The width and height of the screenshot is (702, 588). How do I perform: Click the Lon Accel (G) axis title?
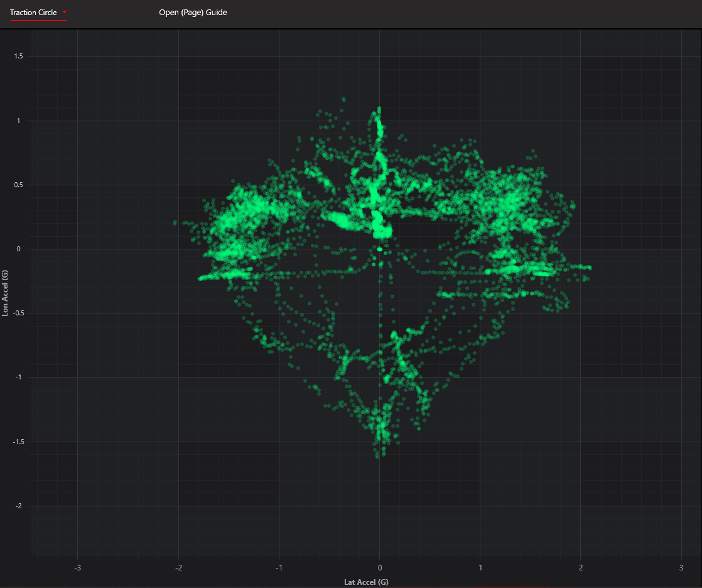(x=6, y=293)
